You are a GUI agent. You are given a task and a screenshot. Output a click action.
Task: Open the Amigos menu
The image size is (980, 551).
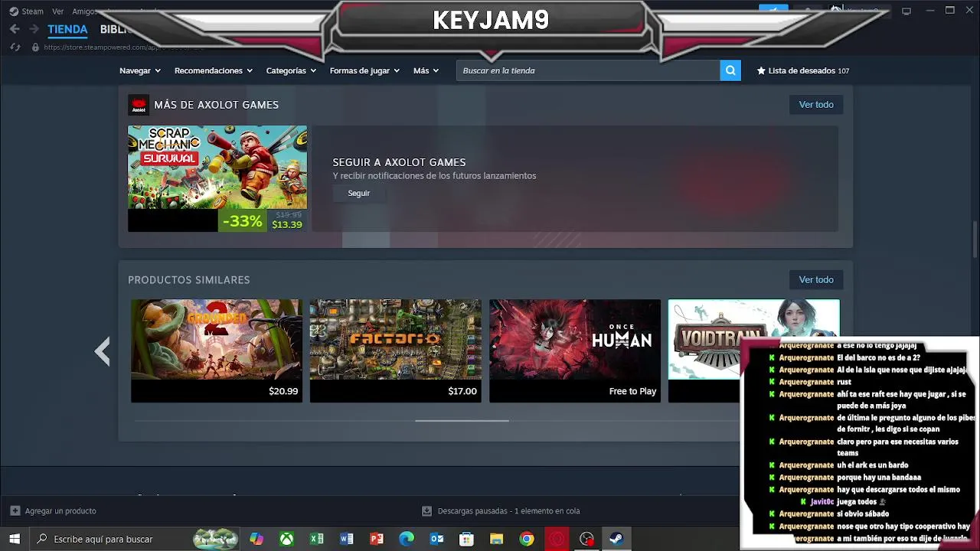point(84,11)
